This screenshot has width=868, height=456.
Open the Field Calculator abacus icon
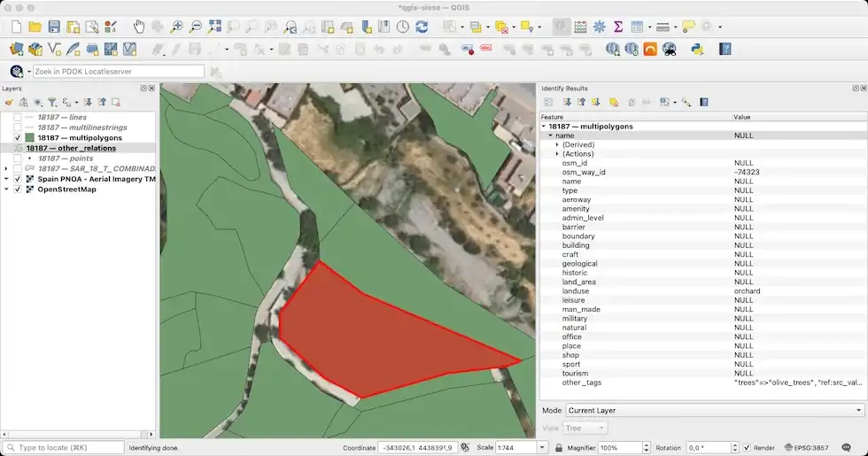coord(580,27)
